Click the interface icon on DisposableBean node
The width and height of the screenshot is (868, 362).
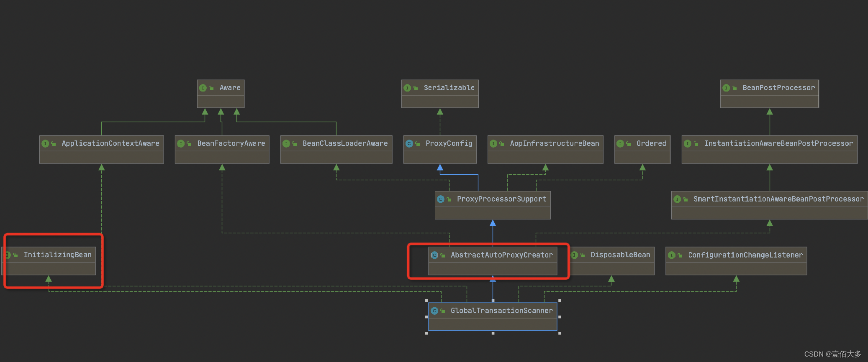(575, 255)
